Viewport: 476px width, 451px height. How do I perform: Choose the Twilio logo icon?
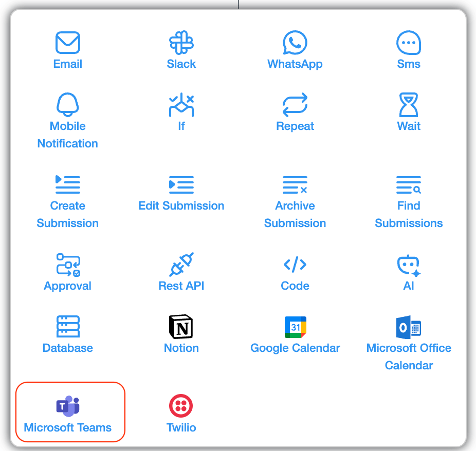pyautogui.click(x=181, y=406)
